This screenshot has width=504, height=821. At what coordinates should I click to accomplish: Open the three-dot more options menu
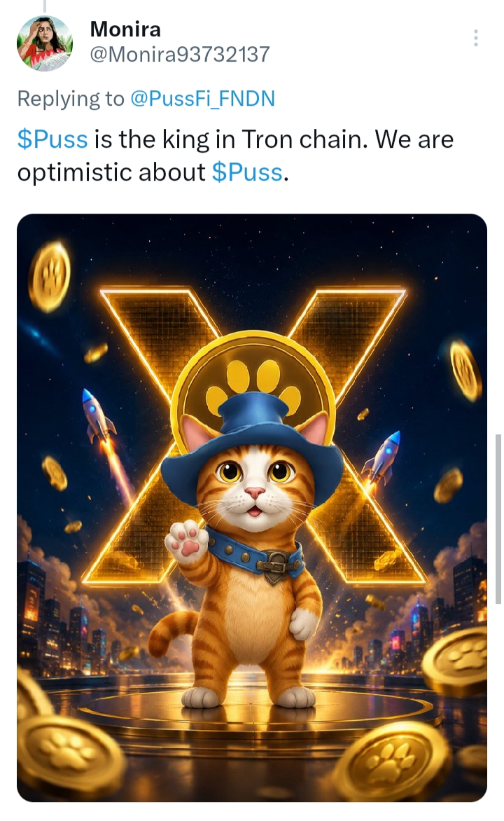[x=475, y=38]
